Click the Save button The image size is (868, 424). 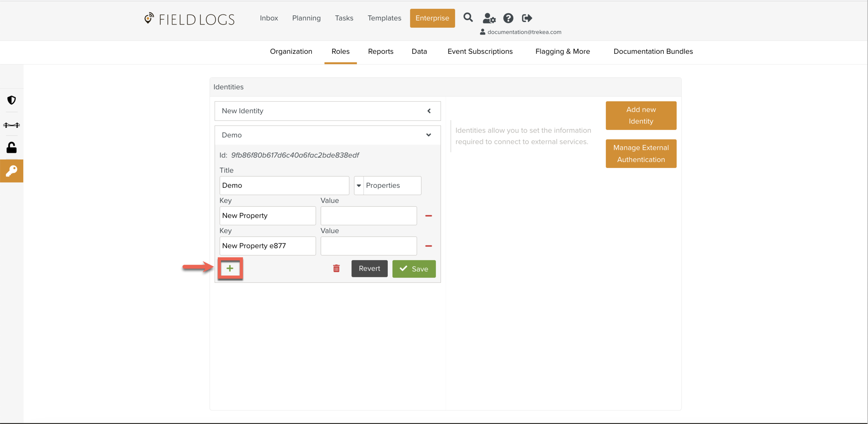[x=414, y=269]
